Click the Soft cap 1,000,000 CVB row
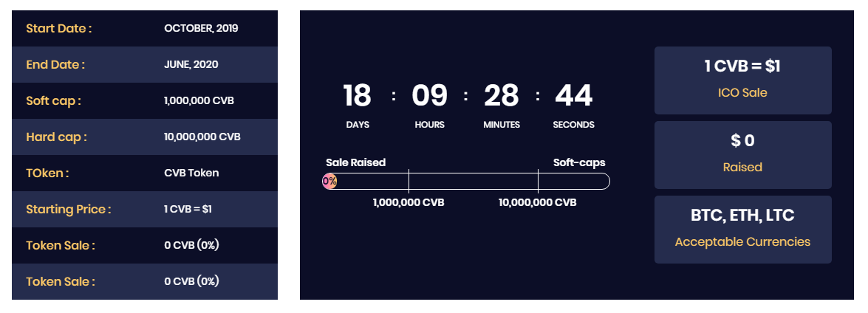 (145, 100)
